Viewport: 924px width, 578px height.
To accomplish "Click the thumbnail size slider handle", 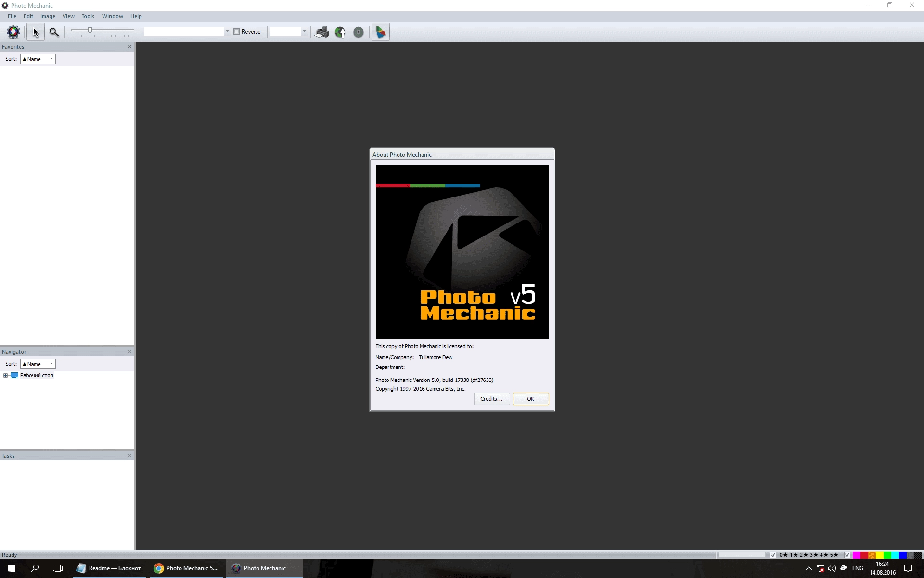I will [x=90, y=31].
